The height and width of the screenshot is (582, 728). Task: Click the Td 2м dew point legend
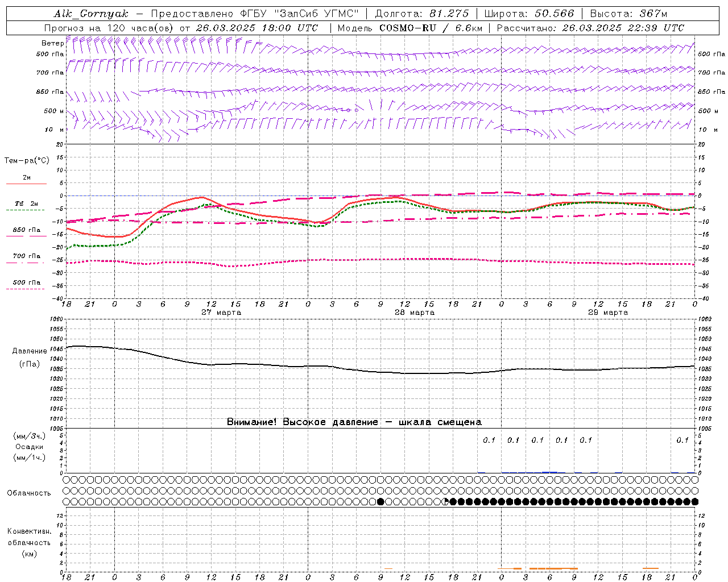(27, 203)
